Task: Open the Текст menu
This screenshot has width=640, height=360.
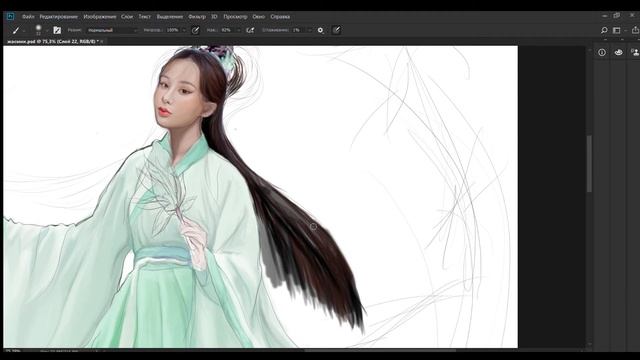Action: (144, 17)
